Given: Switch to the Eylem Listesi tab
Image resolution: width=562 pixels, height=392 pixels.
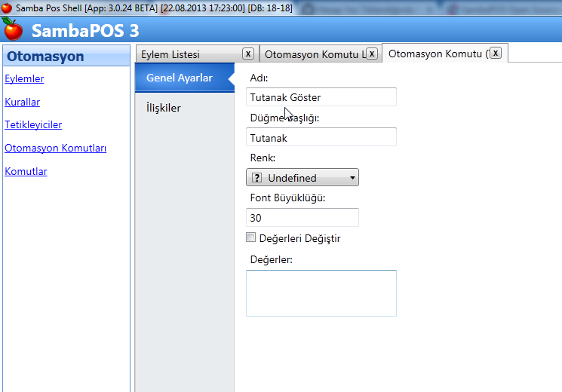Looking at the screenshot, I should pyautogui.click(x=189, y=54).
